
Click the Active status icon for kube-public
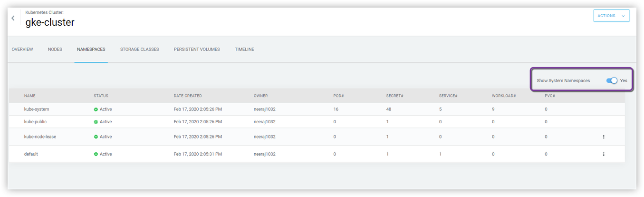(96, 122)
